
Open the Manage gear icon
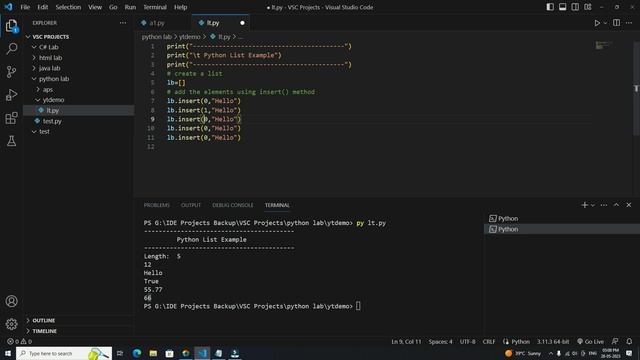coord(11,324)
